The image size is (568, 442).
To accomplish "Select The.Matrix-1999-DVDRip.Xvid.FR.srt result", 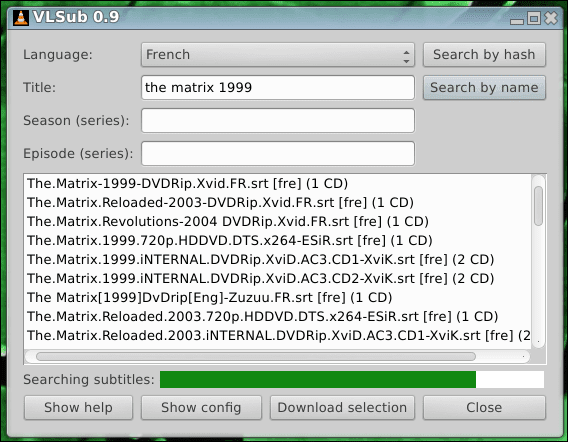I will [x=187, y=184].
